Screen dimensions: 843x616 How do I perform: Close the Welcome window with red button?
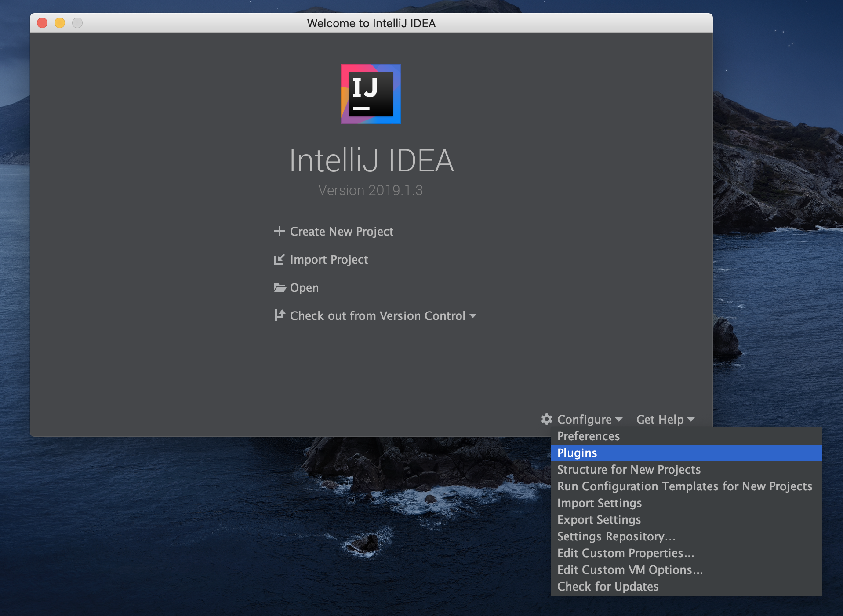click(x=42, y=23)
